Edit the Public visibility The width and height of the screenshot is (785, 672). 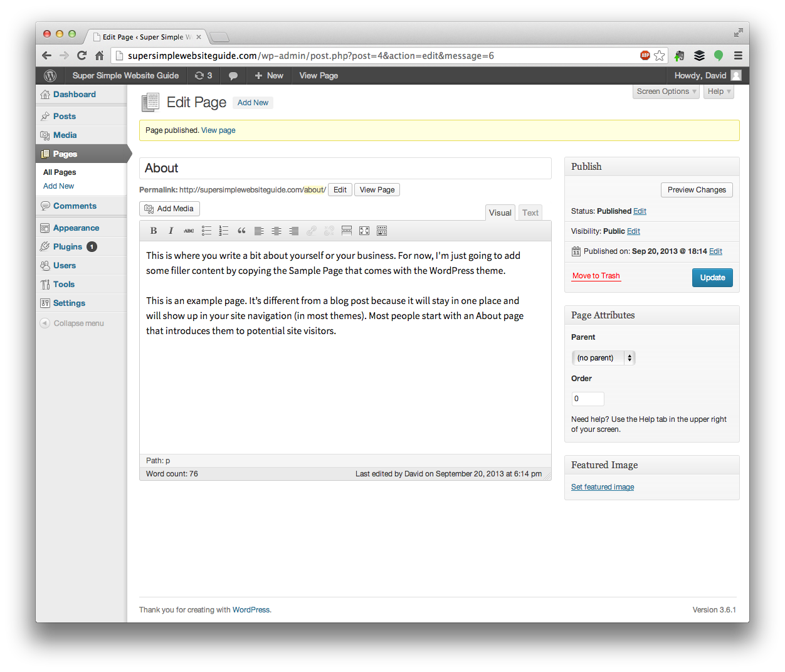coord(633,231)
